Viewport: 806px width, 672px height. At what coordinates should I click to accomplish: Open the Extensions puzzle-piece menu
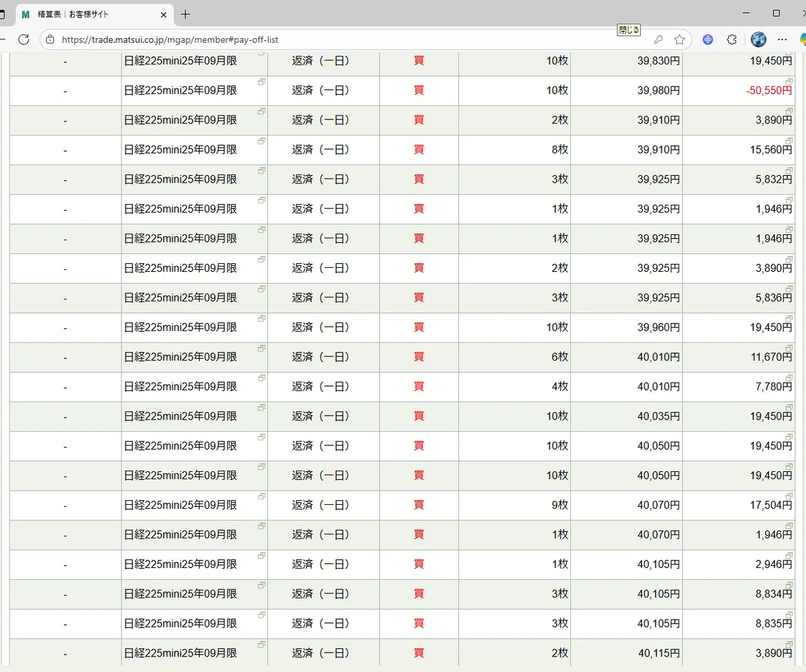[732, 40]
